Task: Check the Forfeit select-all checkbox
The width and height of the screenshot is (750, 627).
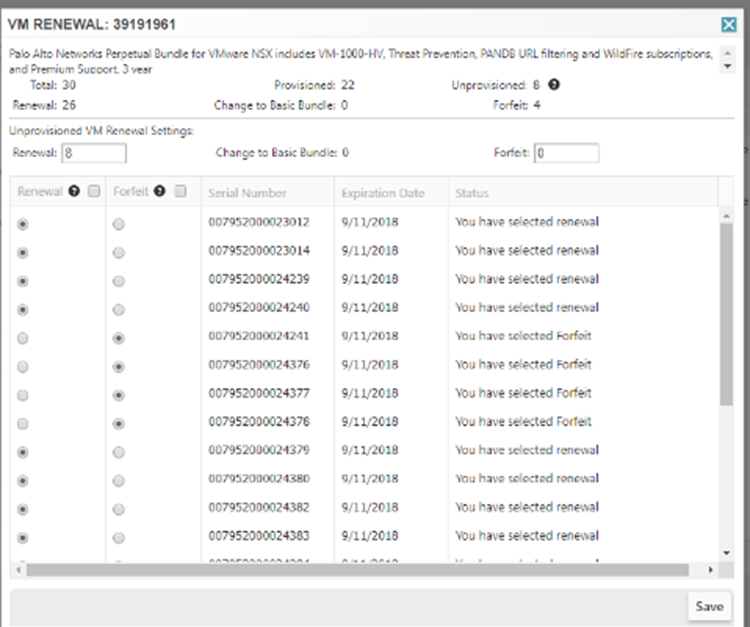Action: tap(180, 192)
